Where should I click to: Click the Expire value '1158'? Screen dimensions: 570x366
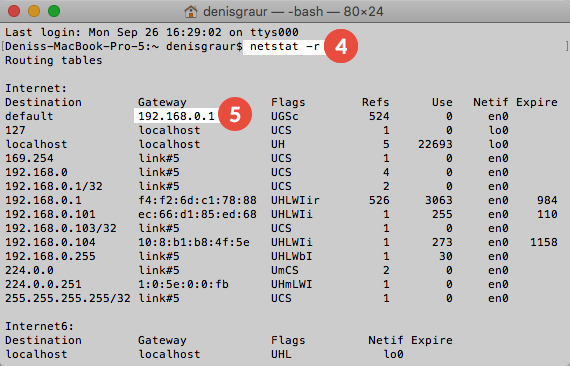click(544, 242)
